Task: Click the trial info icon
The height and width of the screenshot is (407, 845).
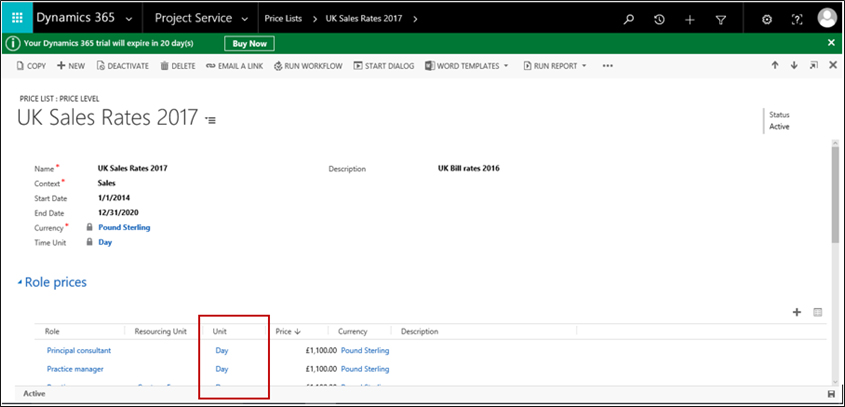Action: 13,43
